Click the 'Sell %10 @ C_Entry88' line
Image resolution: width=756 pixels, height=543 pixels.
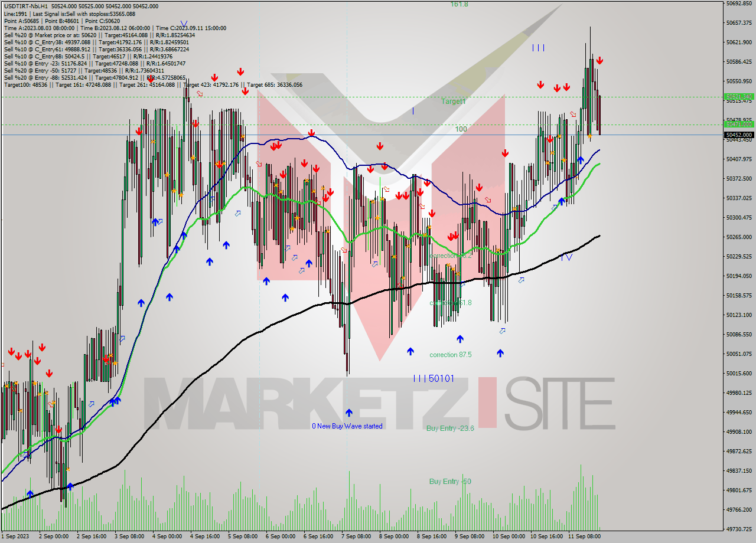click(x=88, y=57)
